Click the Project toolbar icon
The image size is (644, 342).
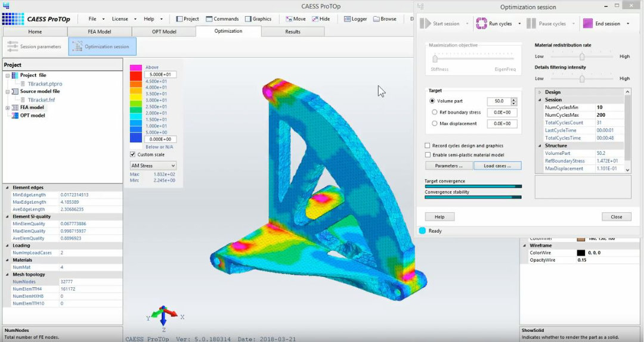pos(179,19)
